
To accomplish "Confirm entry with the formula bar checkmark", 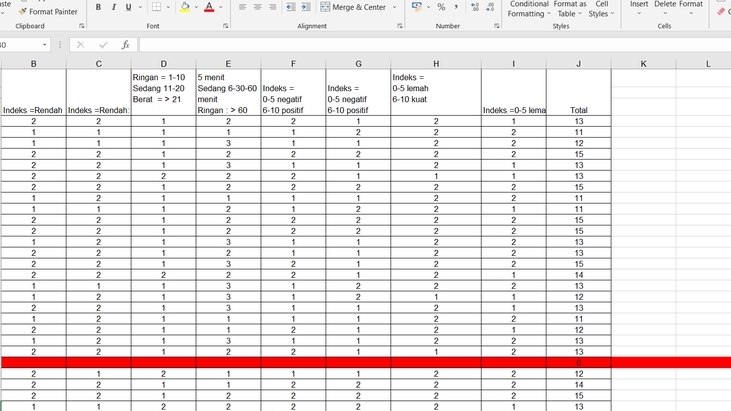I will (103, 45).
